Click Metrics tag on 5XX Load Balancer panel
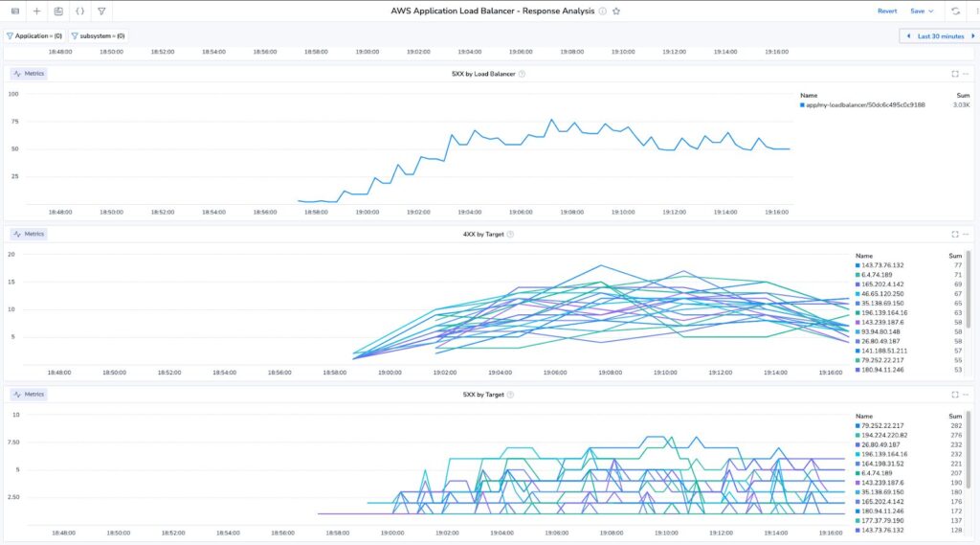This screenshot has height=545, width=980. (29, 74)
